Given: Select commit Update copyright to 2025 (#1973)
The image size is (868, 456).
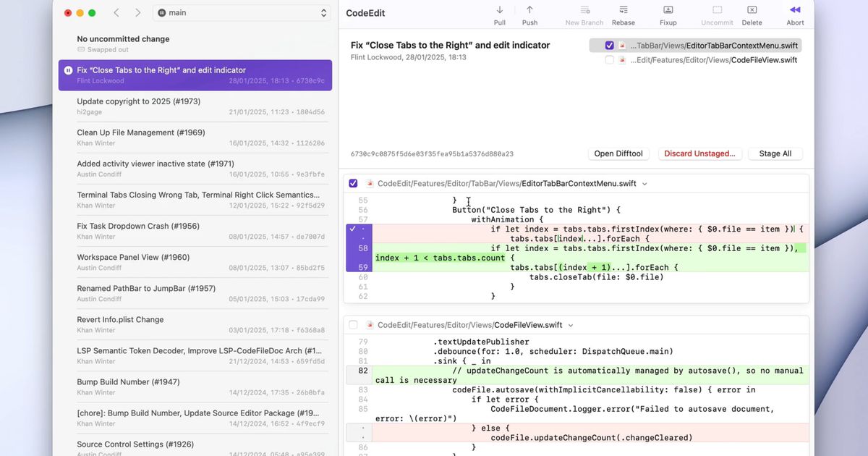Looking at the screenshot, I should tap(195, 106).
